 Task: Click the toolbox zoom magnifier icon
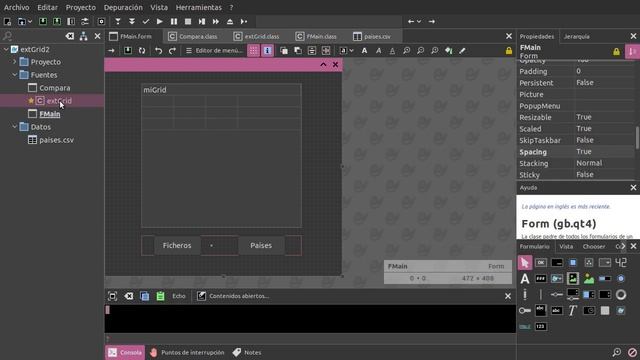click(617, 352)
